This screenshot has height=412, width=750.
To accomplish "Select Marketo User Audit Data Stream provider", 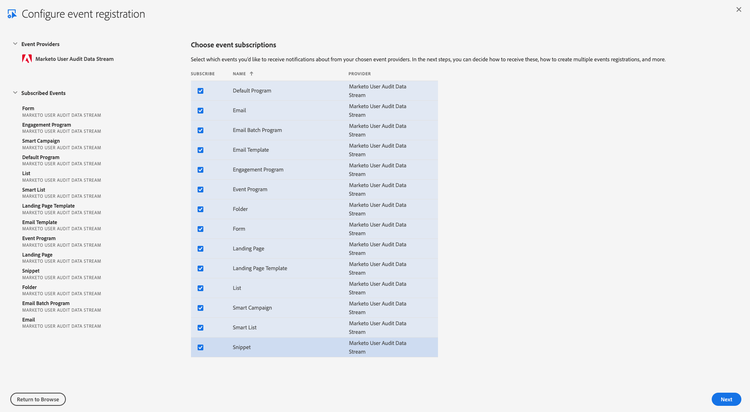I will 75,59.
